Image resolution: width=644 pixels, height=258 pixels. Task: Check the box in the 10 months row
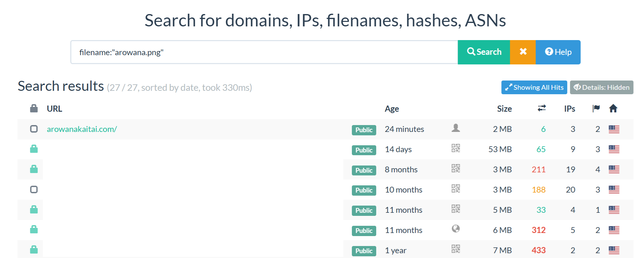pos(34,189)
